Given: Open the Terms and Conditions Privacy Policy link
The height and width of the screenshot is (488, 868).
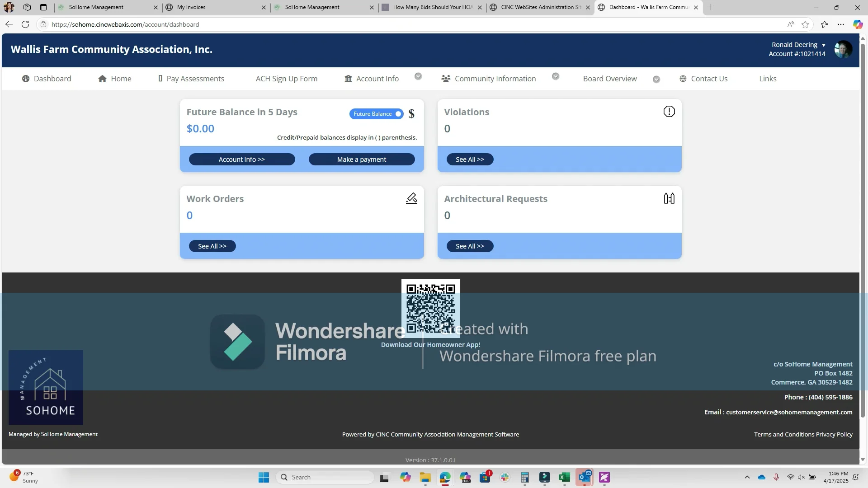Looking at the screenshot, I should pyautogui.click(x=803, y=434).
